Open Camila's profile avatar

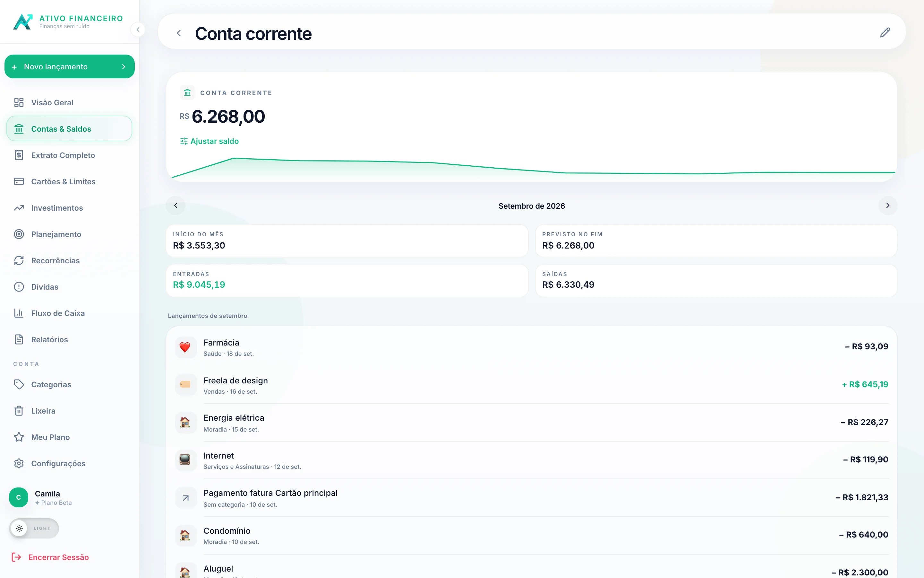tap(19, 497)
